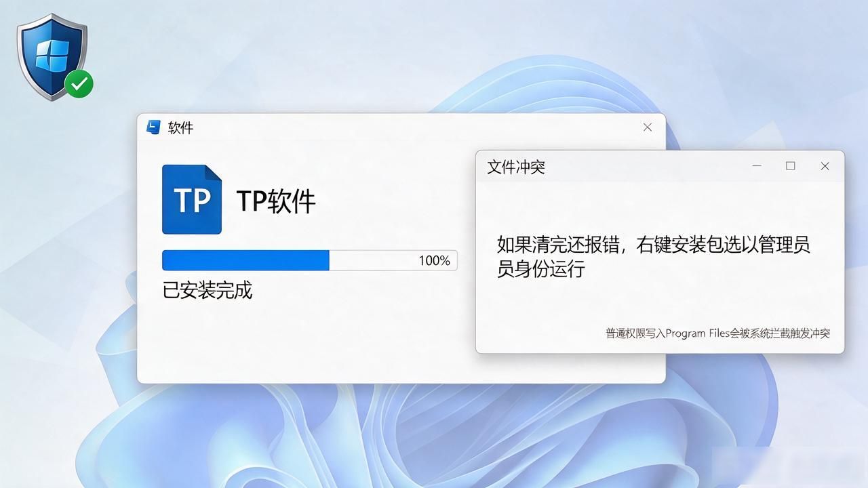Click the 软件 window title

click(180, 127)
